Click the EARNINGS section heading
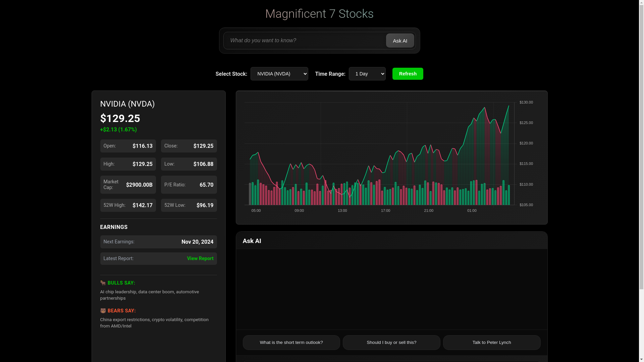This screenshot has width=644, height=362. [x=114, y=227]
